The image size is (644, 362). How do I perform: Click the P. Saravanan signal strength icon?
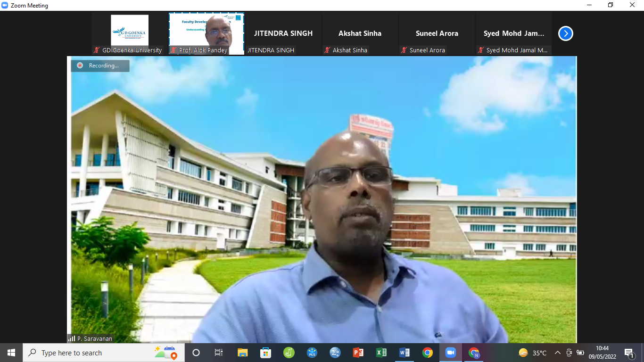pyautogui.click(x=72, y=338)
